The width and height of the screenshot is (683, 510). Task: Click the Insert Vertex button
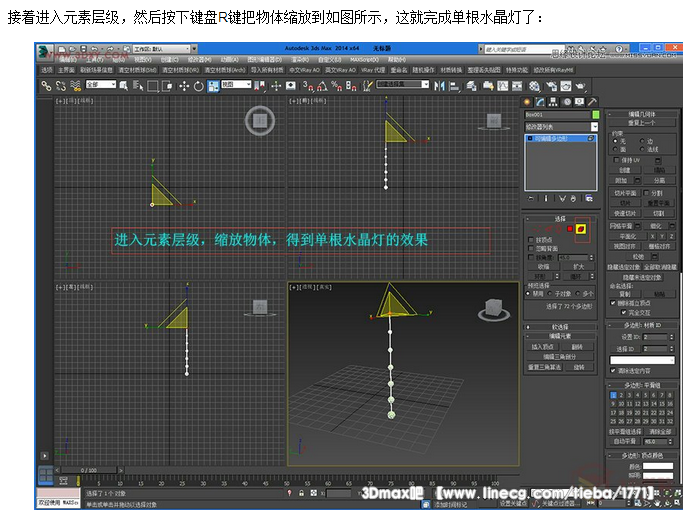click(542, 347)
